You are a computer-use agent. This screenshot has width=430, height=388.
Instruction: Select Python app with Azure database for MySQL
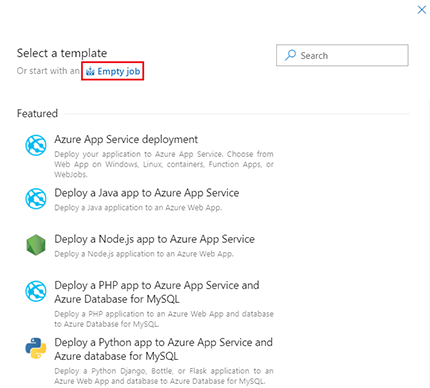point(163,349)
